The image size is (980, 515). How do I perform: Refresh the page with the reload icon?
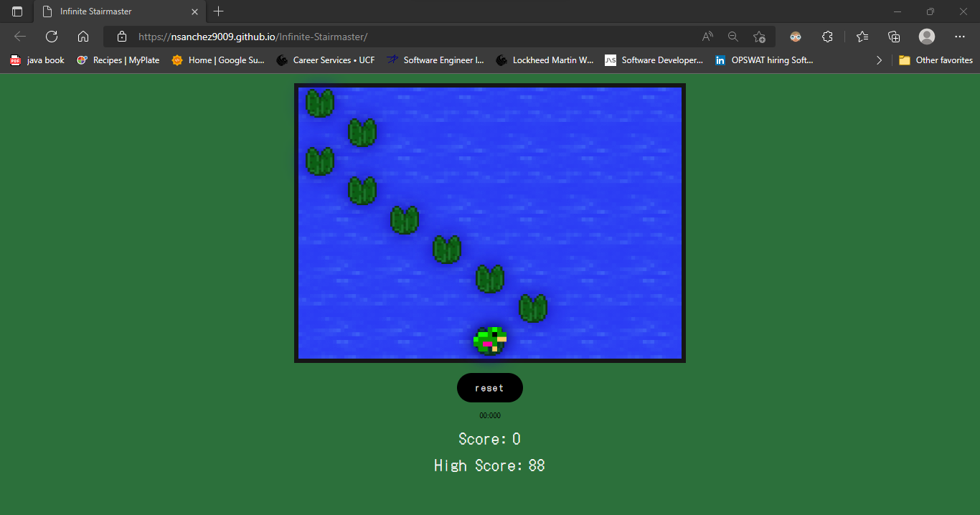pos(52,37)
